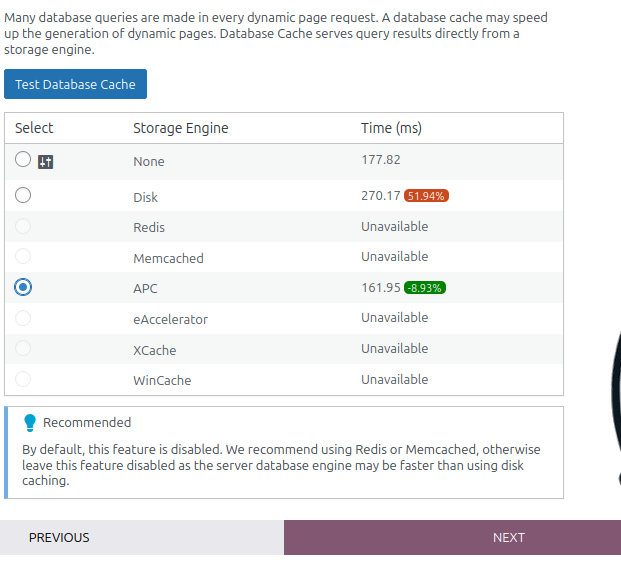
Task: Click the Select column header
Action: click(34, 128)
